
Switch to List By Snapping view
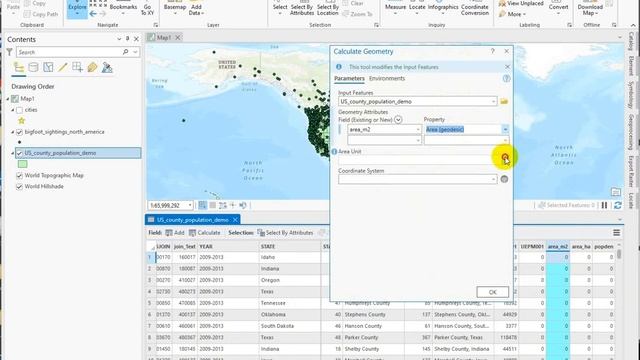(x=77, y=67)
